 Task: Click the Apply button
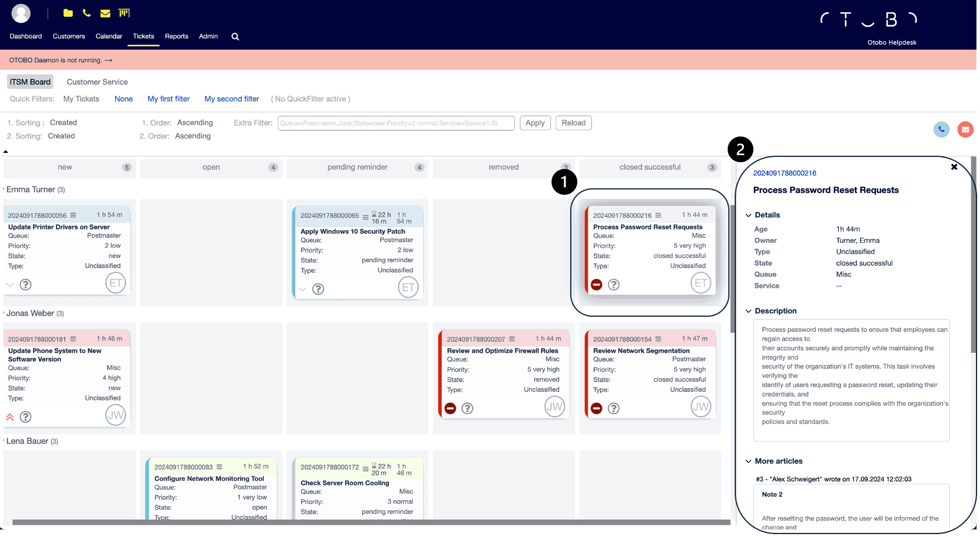(x=535, y=123)
